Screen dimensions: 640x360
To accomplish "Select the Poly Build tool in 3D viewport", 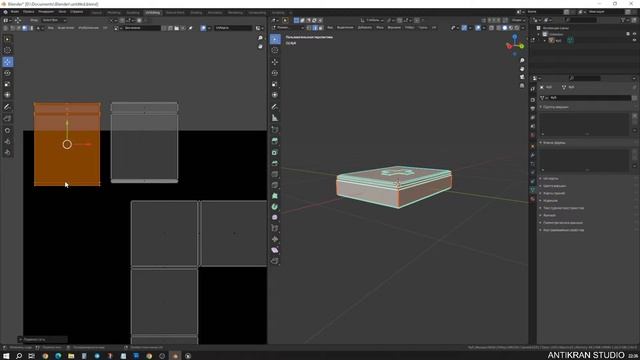I will click(275, 196).
